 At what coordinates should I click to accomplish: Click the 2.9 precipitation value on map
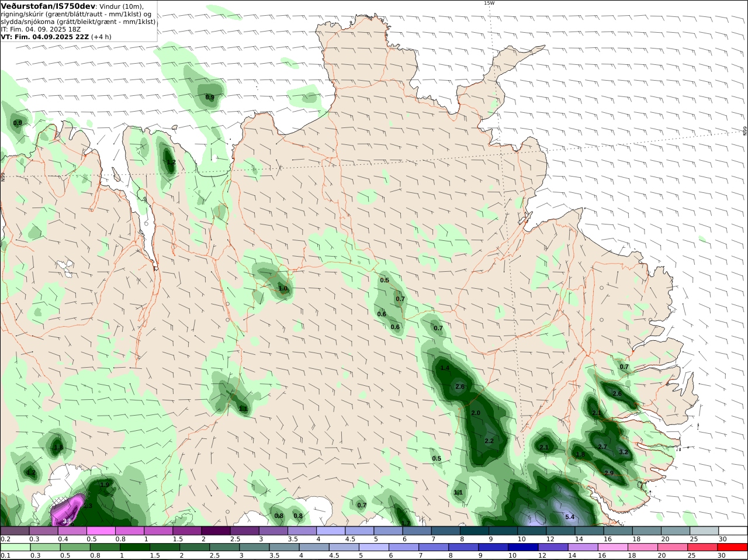coord(609,473)
